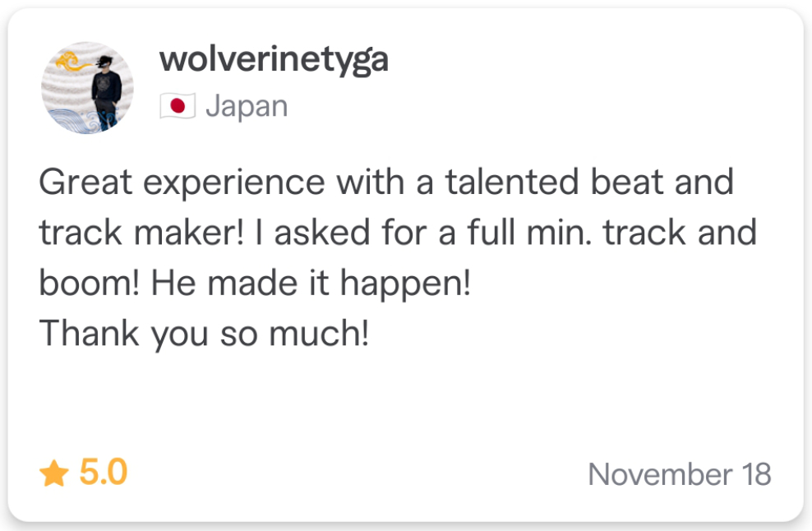Screen dimensions: 812x531
Task: Click the number 18 in the date
Action: [756, 474]
